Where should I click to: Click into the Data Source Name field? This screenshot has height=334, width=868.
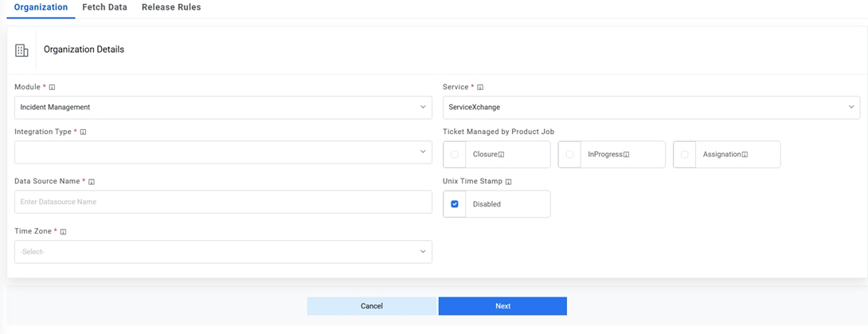(x=223, y=202)
